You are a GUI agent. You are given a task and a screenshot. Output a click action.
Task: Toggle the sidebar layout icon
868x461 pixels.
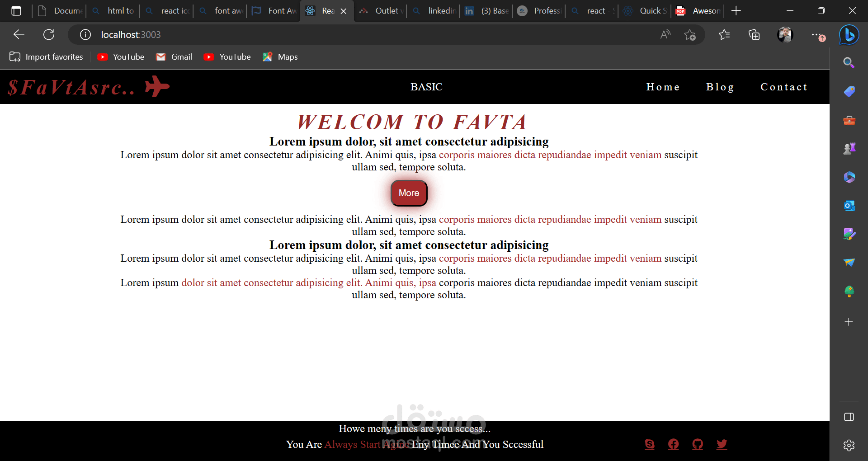[849, 417]
